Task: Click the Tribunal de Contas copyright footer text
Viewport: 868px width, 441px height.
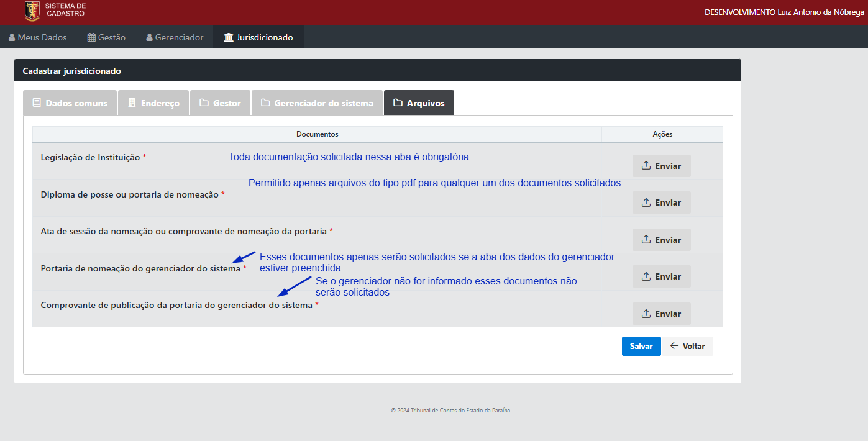Action: pyautogui.click(x=450, y=411)
